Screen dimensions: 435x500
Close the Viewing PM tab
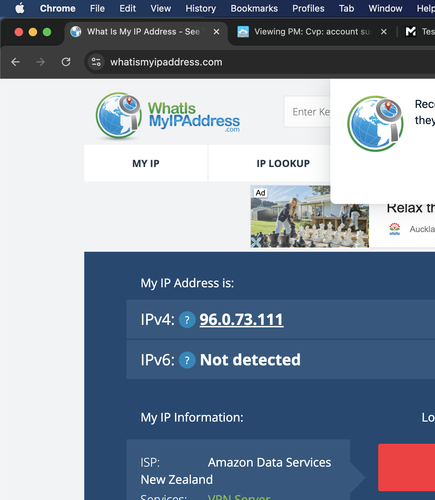click(x=384, y=32)
